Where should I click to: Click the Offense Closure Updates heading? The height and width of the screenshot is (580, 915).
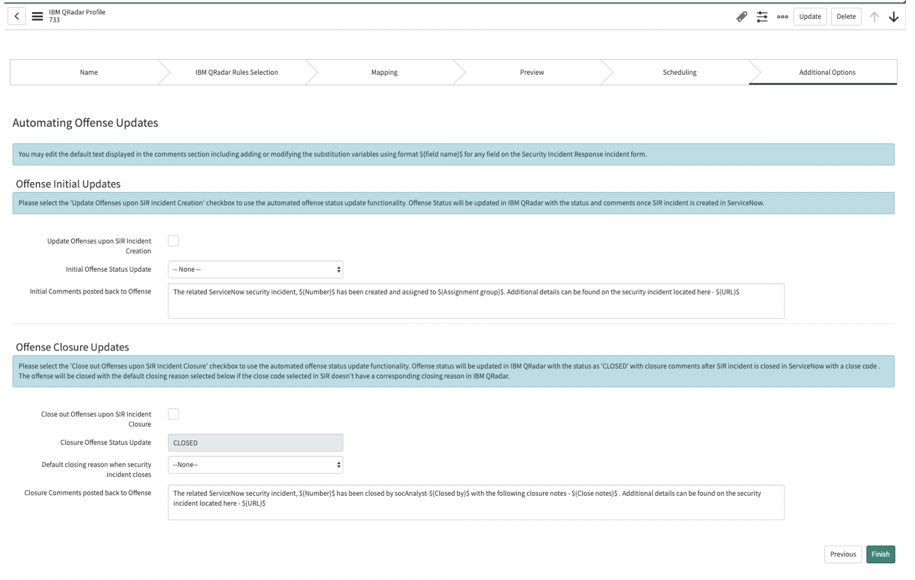72,347
